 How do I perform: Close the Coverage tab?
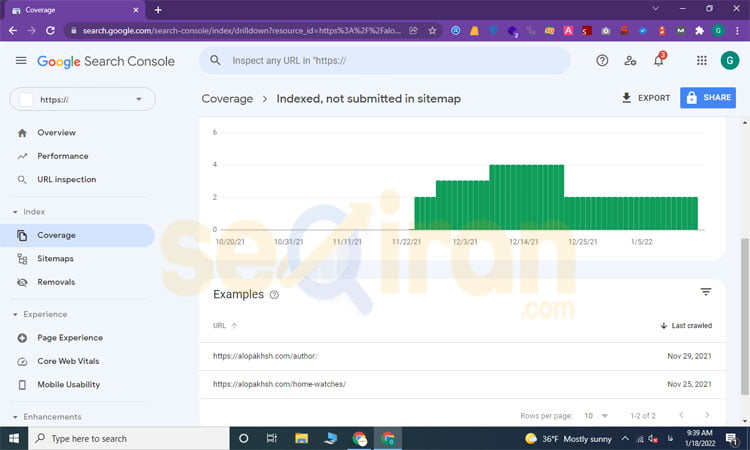pyautogui.click(x=136, y=10)
